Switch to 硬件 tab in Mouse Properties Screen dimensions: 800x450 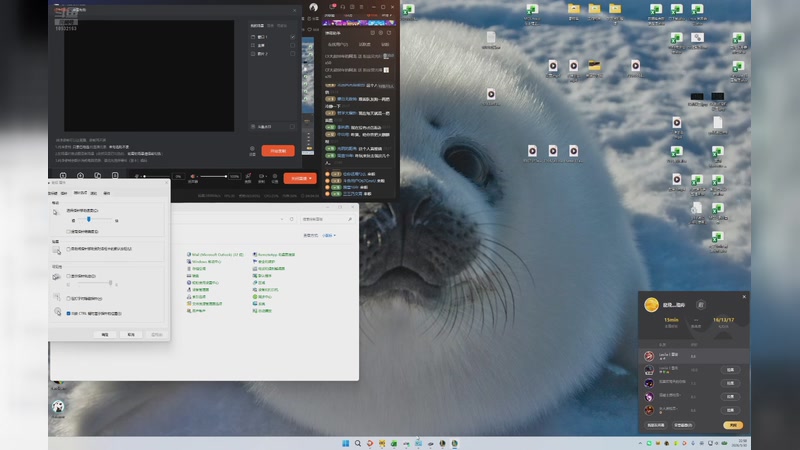click(x=107, y=193)
